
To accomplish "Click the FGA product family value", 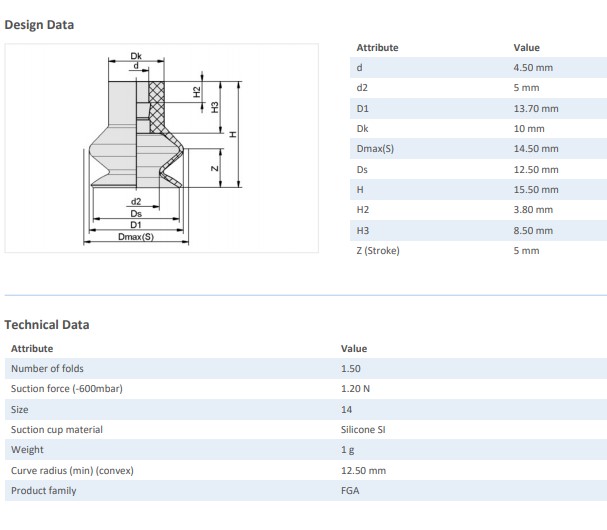I will [x=350, y=490].
